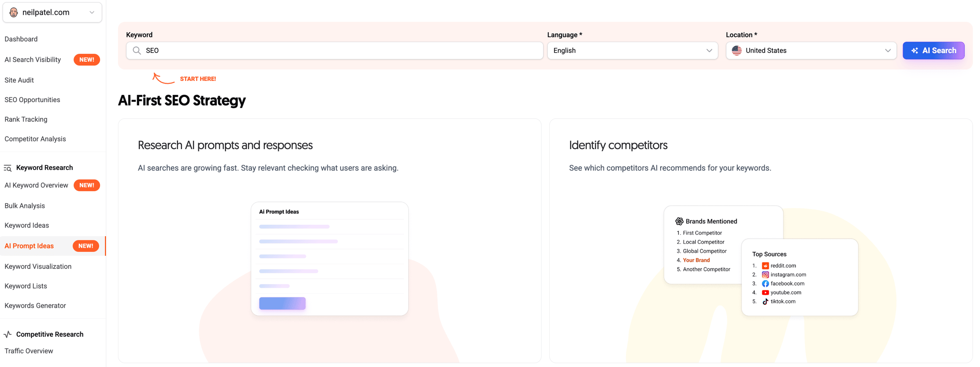
Task: Click the Traffic Overview link
Action: pyautogui.click(x=29, y=351)
